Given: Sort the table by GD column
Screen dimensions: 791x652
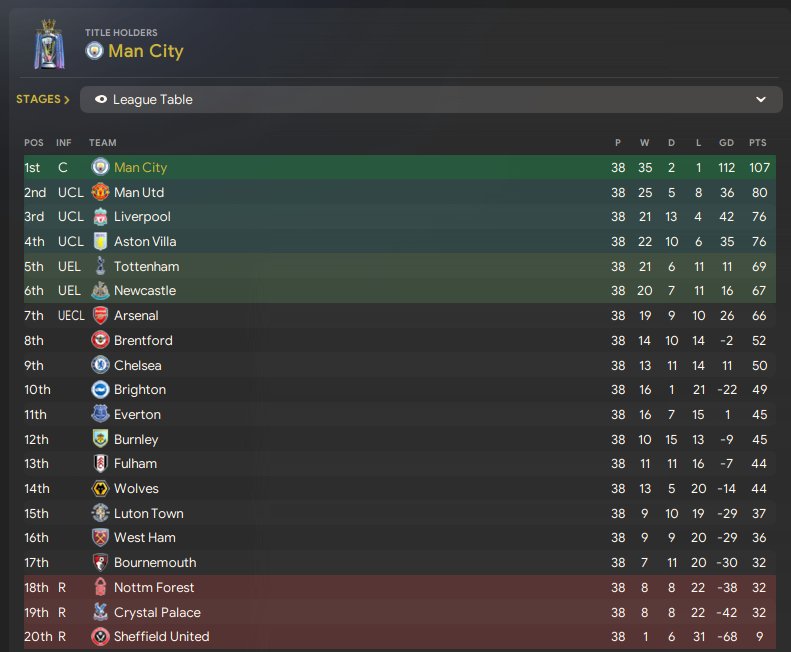Looking at the screenshot, I should pyautogui.click(x=727, y=143).
